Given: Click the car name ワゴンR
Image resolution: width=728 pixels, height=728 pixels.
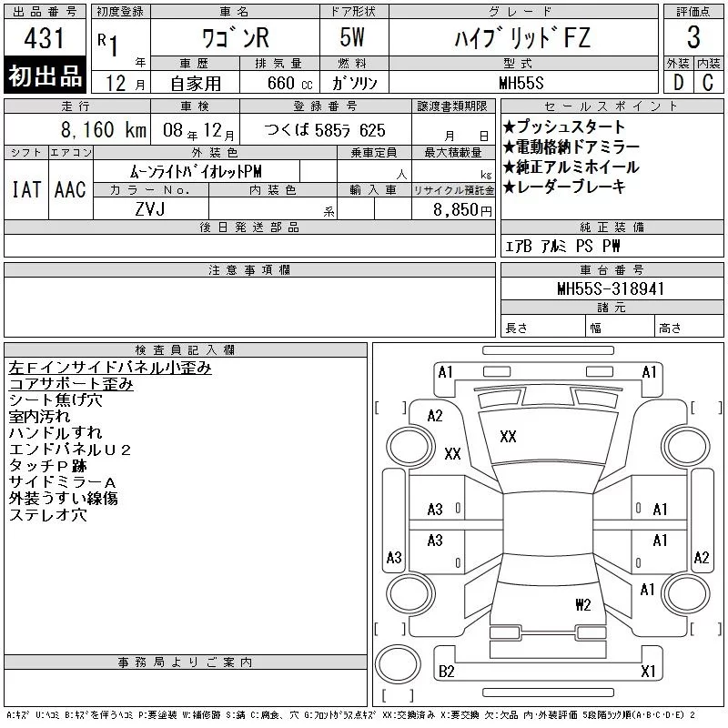Looking at the screenshot, I should pos(236,37).
